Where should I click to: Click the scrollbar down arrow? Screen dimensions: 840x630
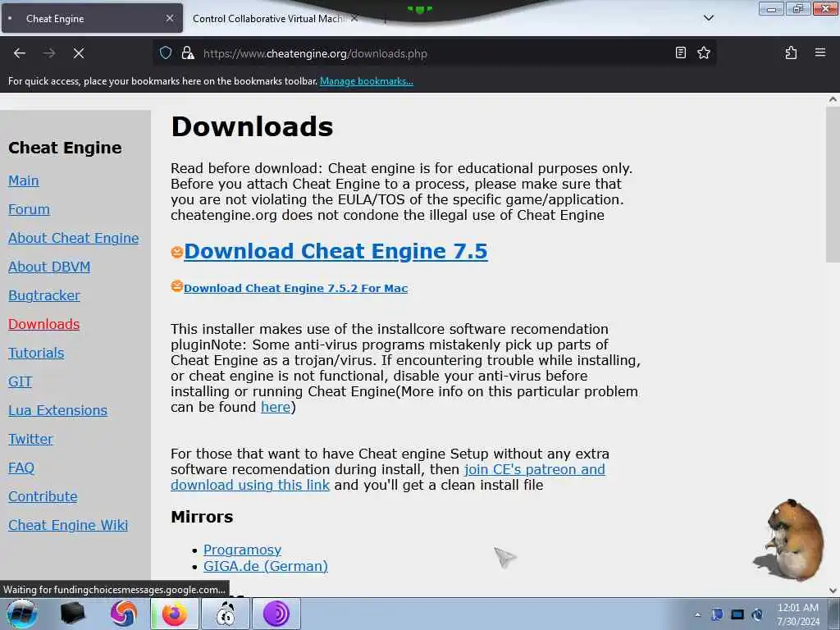click(833, 591)
